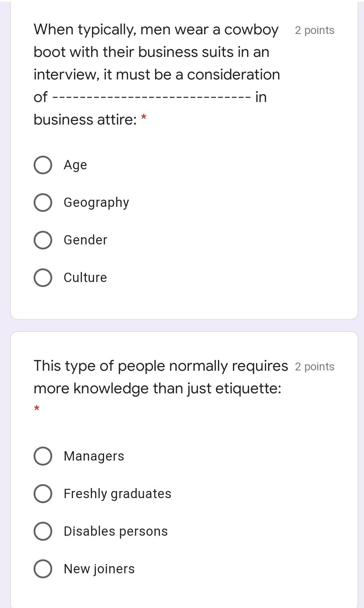Click the etiquette question's points label
Image resolution: width=364 pixels, height=608 pixels.
coord(314,367)
